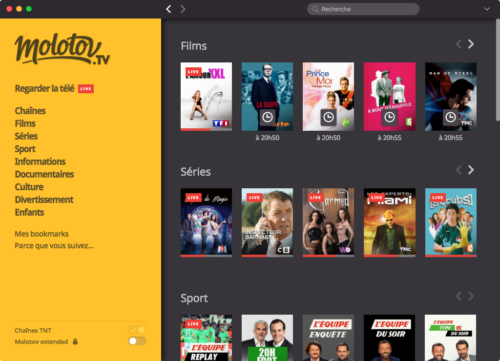Click the magnifier icon in search bar
Image resolution: width=500 pixels, height=361 pixels.
(x=315, y=9)
